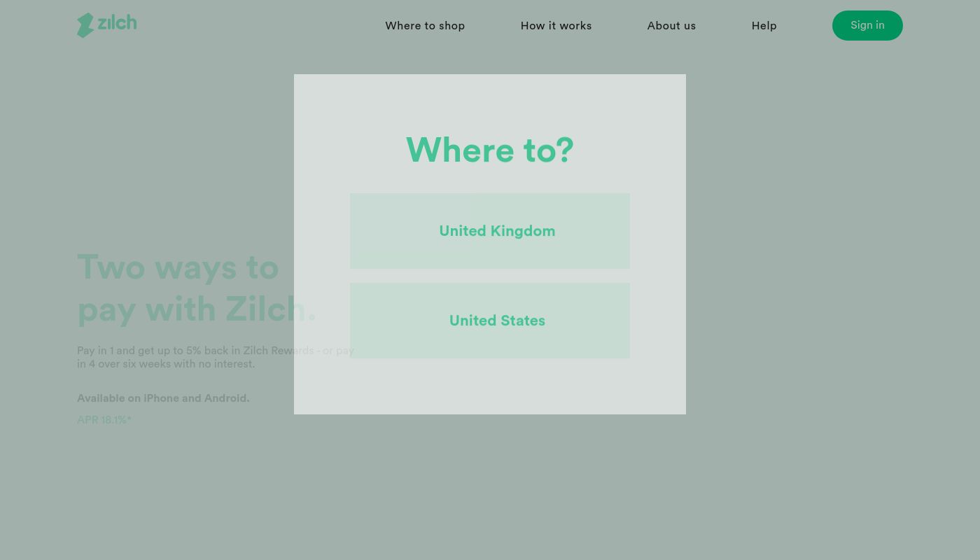
Task: Open the Help page
Action: point(764,26)
